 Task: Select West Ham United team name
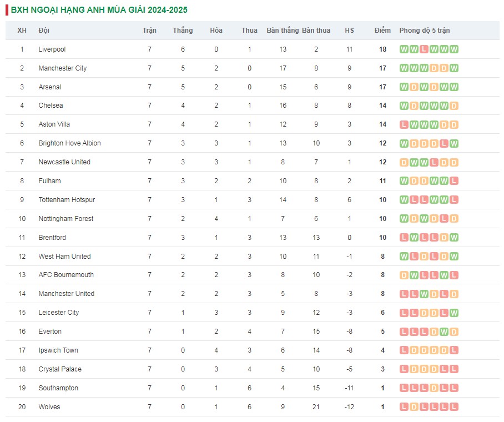pos(64,257)
